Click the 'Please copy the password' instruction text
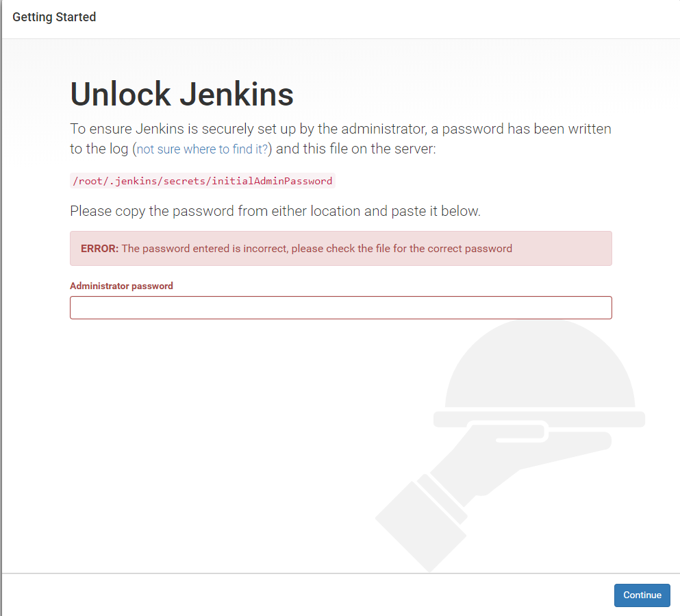 tap(275, 211)
